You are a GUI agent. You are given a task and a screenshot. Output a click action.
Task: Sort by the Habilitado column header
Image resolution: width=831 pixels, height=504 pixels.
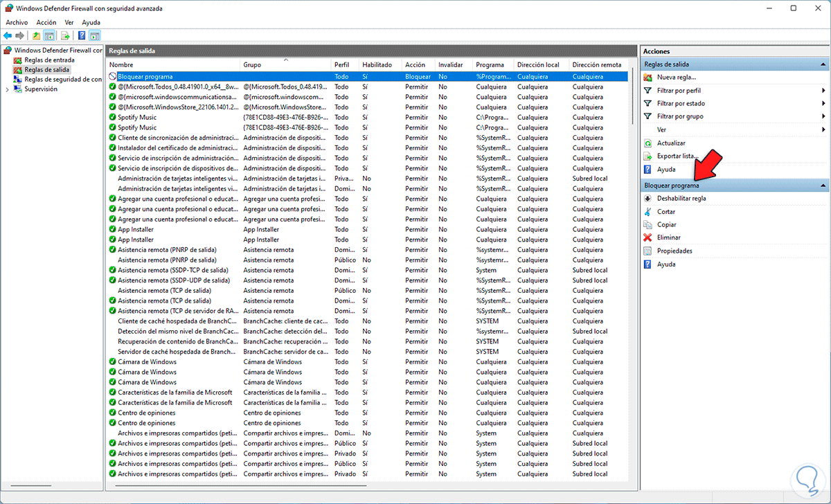click(x=380, y=64)
